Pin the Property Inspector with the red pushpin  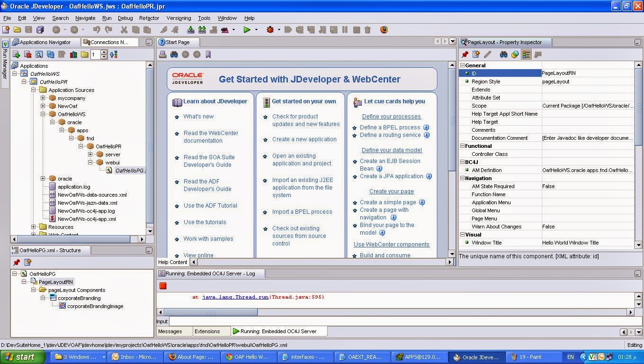(465, 54)
